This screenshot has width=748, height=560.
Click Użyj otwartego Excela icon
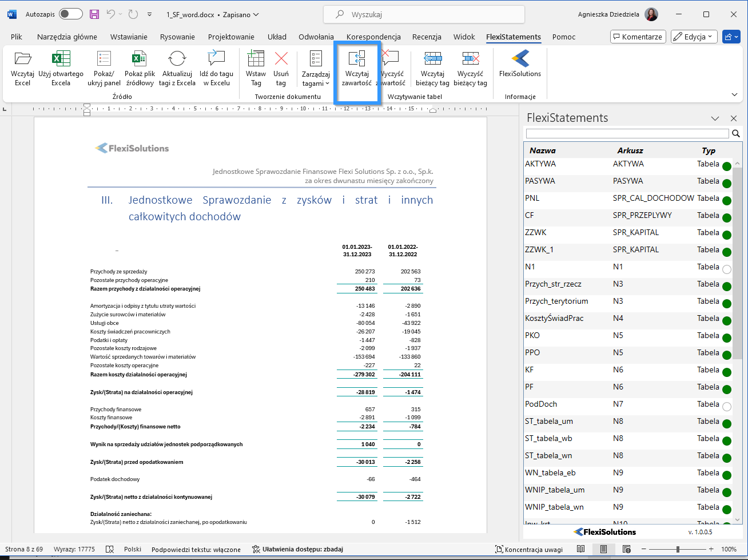[x=61, y=59]
